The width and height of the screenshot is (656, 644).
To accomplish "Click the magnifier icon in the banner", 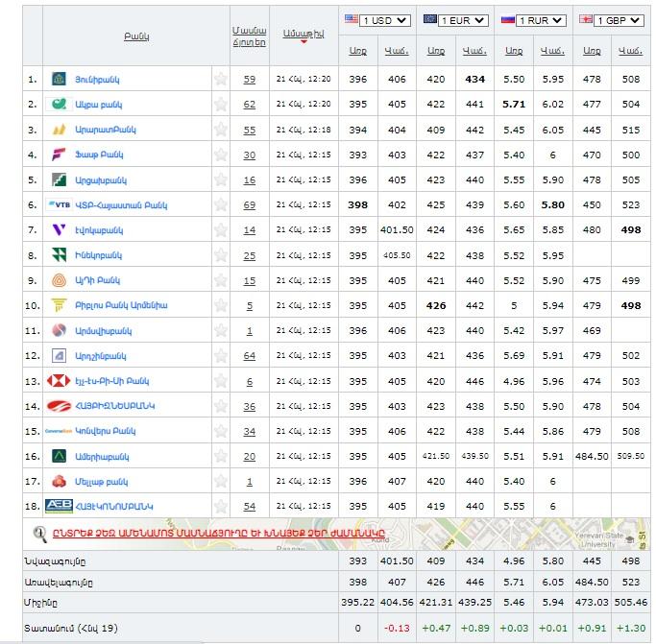I will click(40, 534).
